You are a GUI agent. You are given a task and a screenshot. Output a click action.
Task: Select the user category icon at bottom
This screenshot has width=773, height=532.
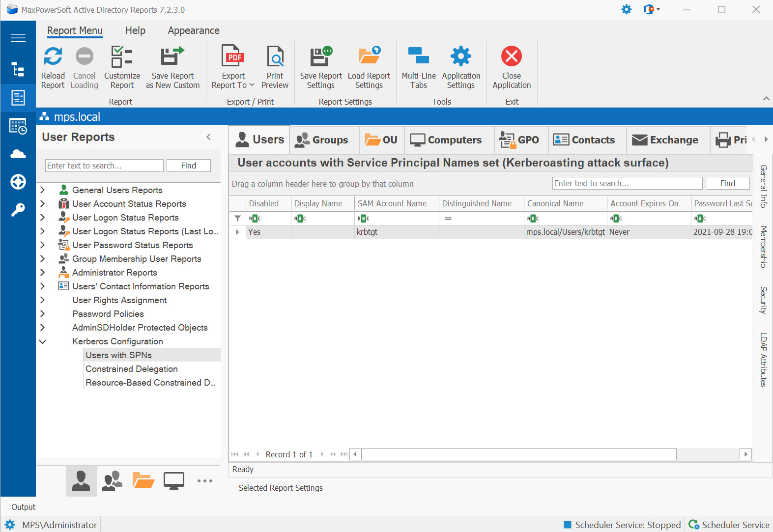[x=81, y=481]
